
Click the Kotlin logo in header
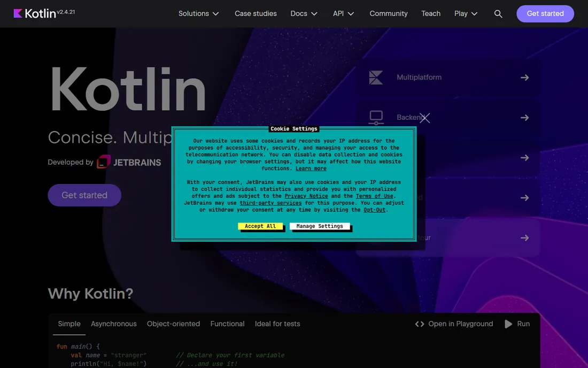pyautogui.click(x=35, y=13)
